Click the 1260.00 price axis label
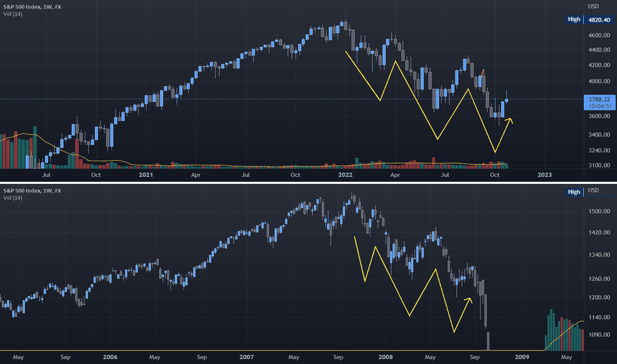The width and height of the screenshot is (617, 364). pos(599,279)
